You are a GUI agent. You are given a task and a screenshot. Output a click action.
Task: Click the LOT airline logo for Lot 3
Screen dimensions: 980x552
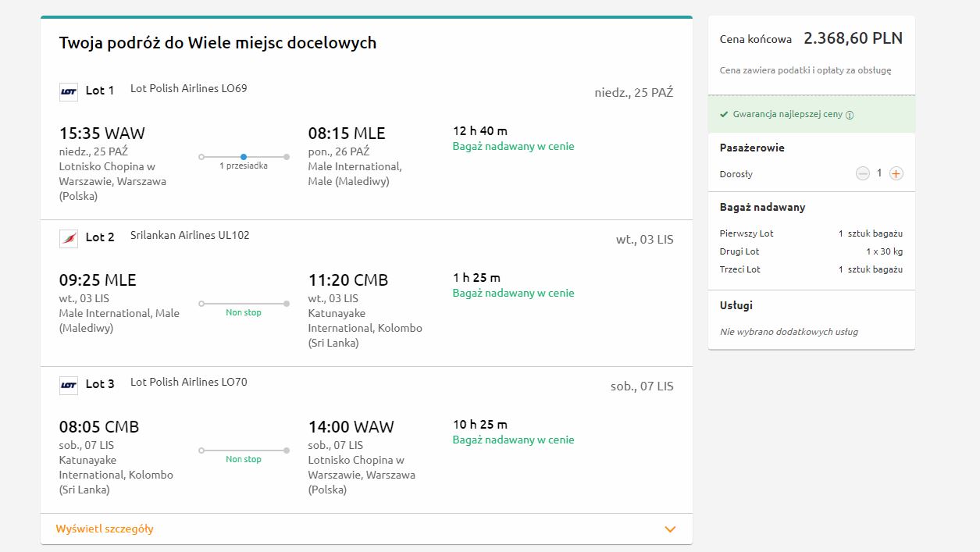(69, 385)
